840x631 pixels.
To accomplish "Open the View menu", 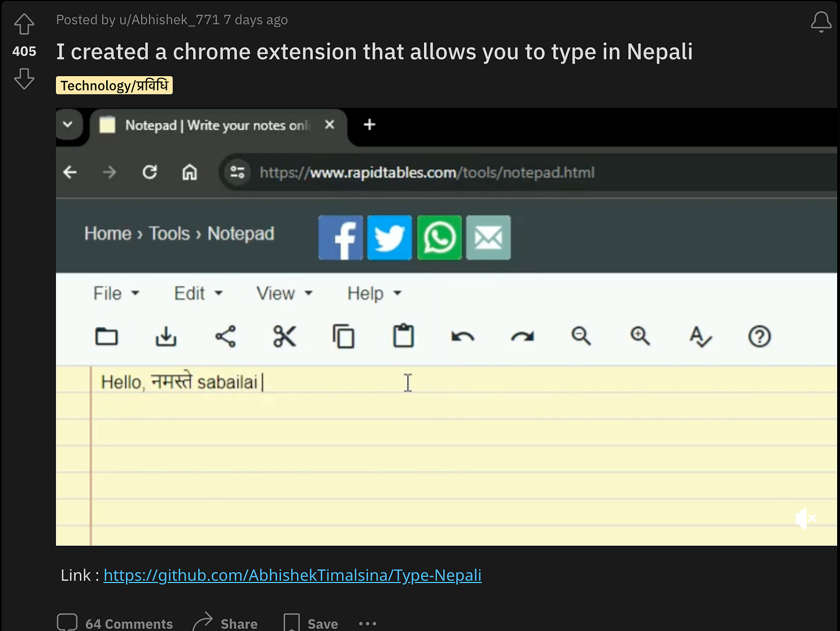I will [284, 294].
